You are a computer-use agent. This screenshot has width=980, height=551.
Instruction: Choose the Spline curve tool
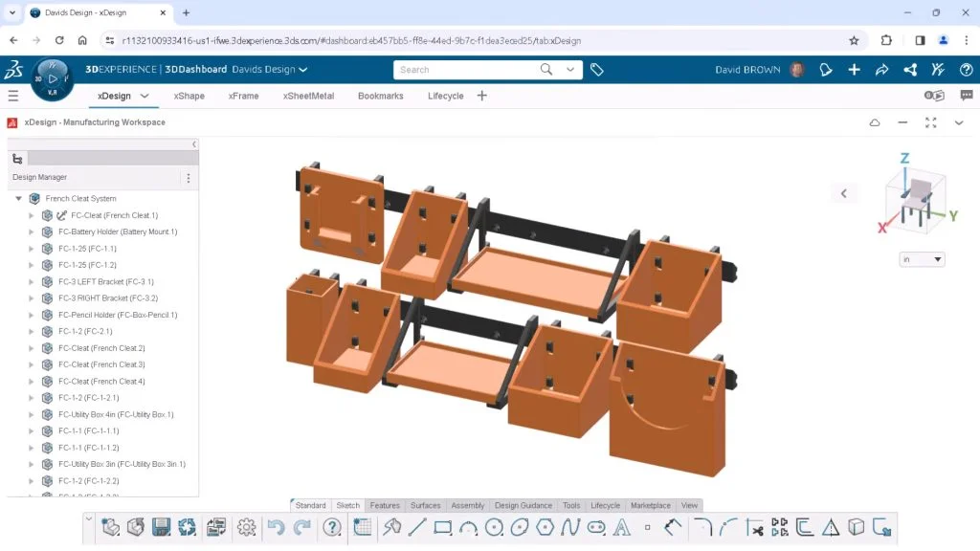point(571,527)
